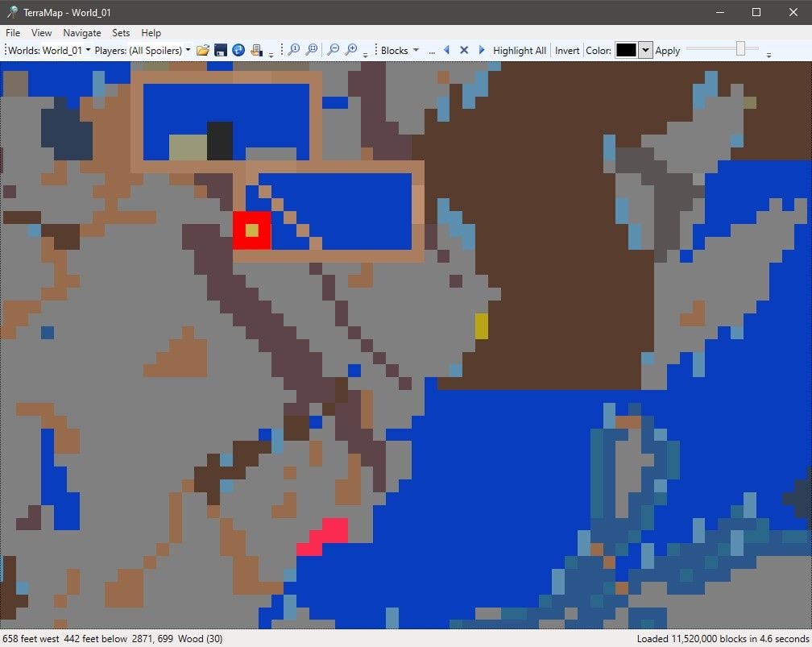
Task: Zoom in using the plus magnifier
Action: click(x=351, y=50)
